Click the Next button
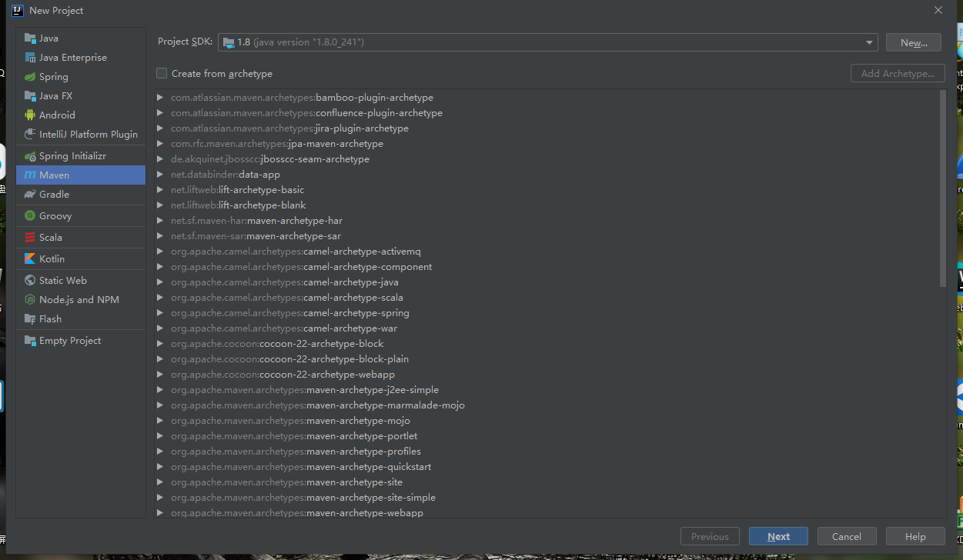963x560 pixels. pos(778,536)
